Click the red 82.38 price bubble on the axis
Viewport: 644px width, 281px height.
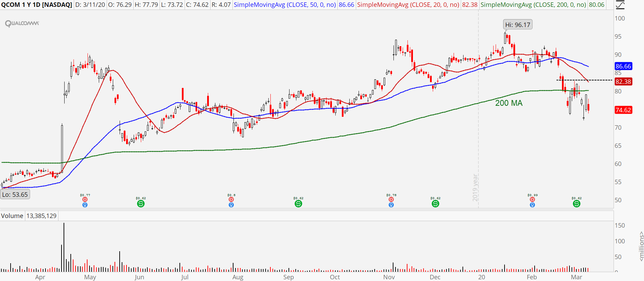(623, 81)
